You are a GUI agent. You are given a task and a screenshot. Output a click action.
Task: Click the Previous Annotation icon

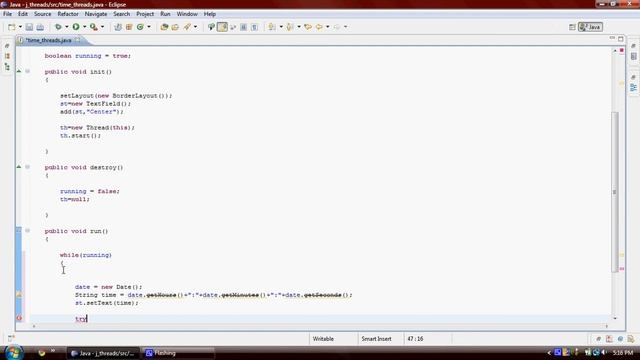290,27
